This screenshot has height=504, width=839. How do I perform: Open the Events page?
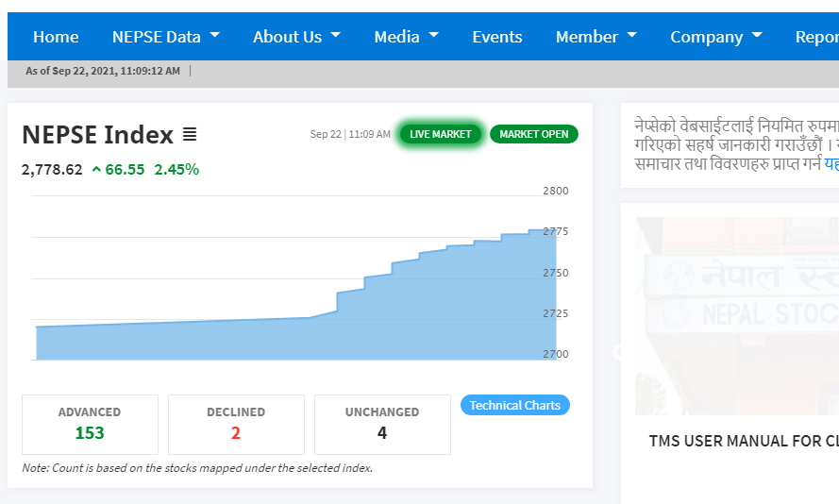pyautogui.click(x=497, y=37)
